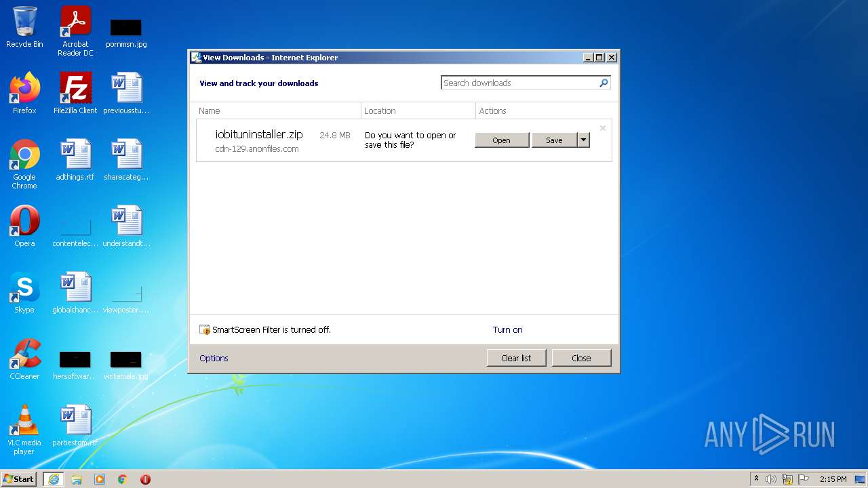
Task: Launch the CCleaner desktop shortcut
Action: click(x=24, y=359)
